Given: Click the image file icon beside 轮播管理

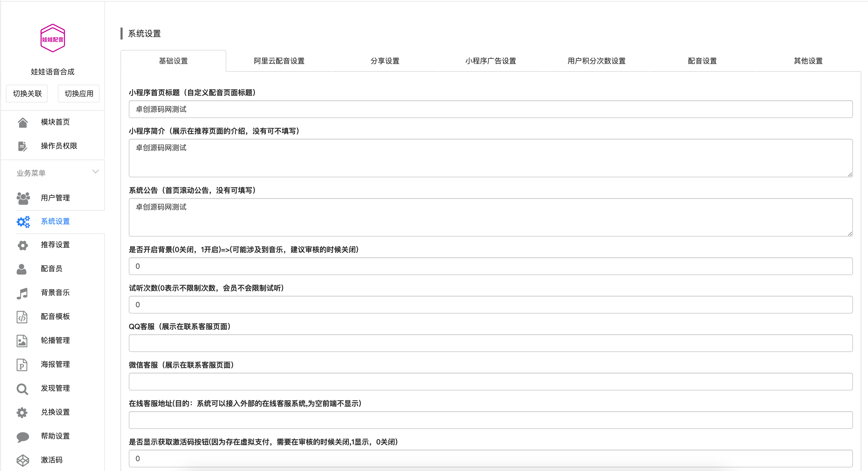Looking at the screenshot, I should click(22, 341).
